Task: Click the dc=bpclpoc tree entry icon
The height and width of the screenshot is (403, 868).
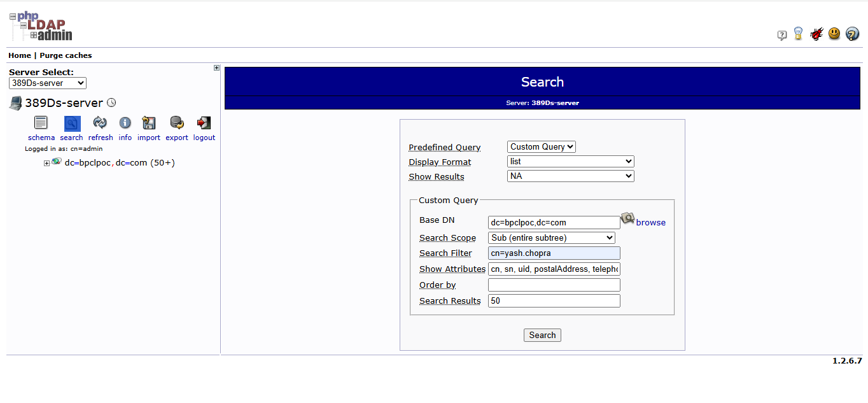Action: point(57,162)
